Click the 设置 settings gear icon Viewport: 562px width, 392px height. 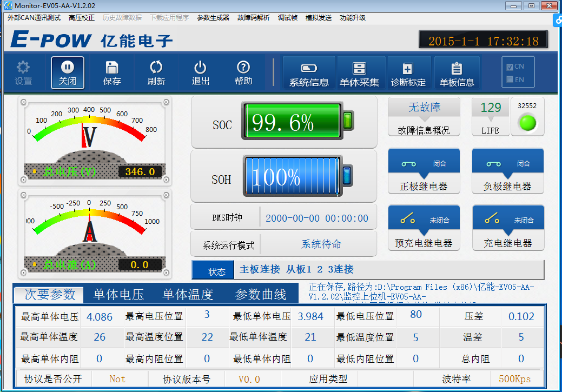pos(23,72)
